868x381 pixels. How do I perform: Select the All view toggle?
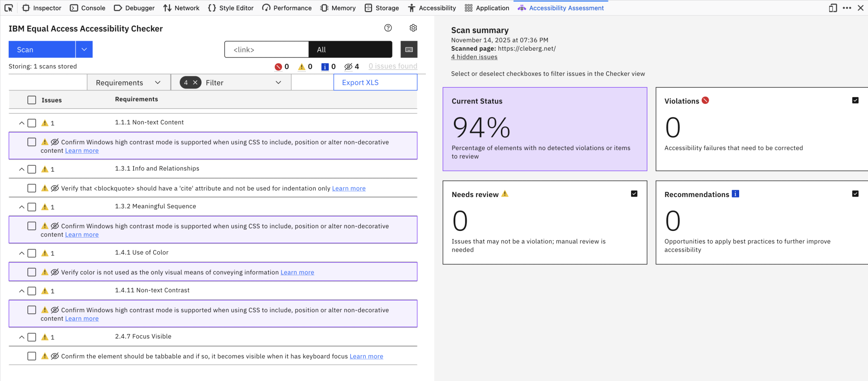coord(350,50)
